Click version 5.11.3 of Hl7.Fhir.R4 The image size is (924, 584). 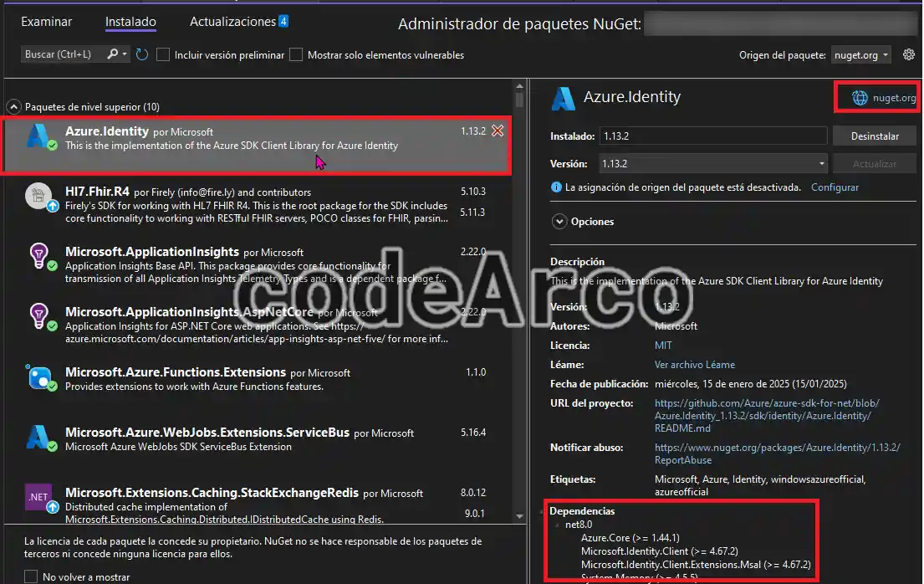472,213
